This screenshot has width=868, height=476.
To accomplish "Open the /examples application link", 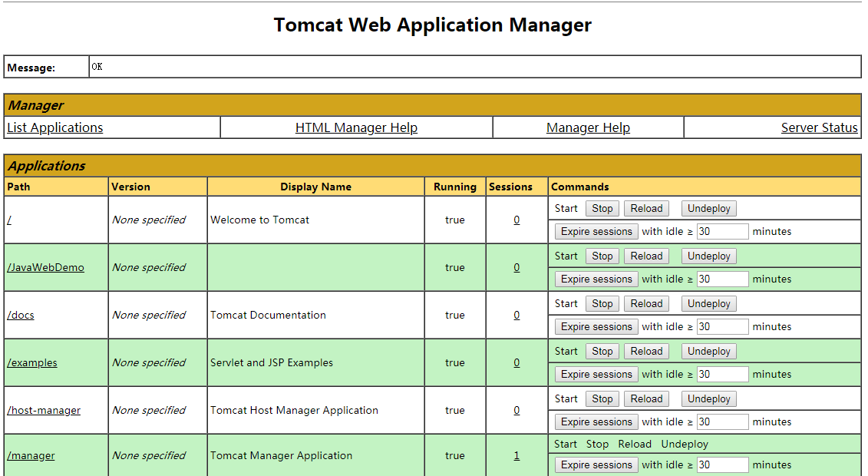I will pos(32,362).
